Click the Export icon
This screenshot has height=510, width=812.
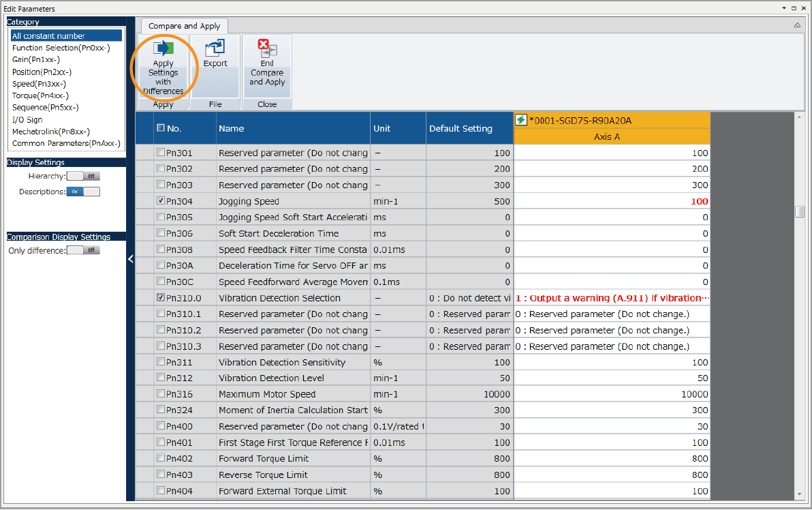215,48
